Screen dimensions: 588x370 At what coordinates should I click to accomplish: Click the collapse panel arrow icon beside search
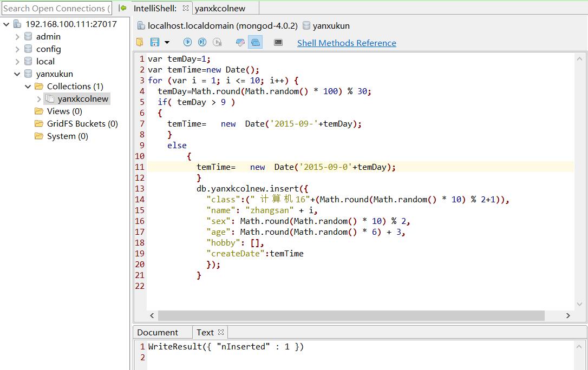122,8
